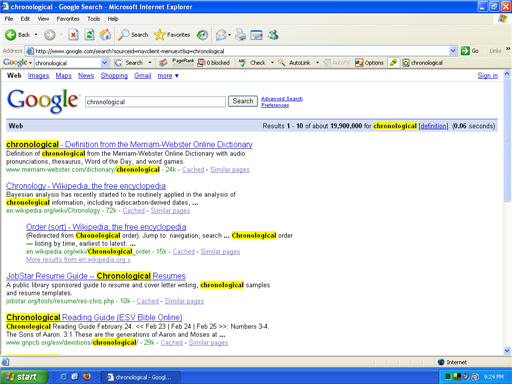
Task: Open the Favorites star in the toolbar
Action: pos(172,35)
